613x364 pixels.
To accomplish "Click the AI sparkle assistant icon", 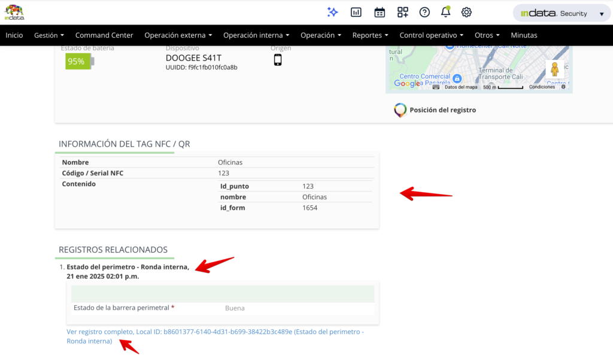I will click(333, 12).
